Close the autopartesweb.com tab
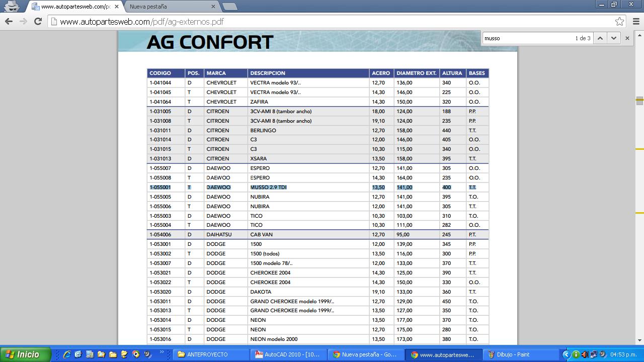The width and height of the screenshot is (644, 362). [117, 7]
